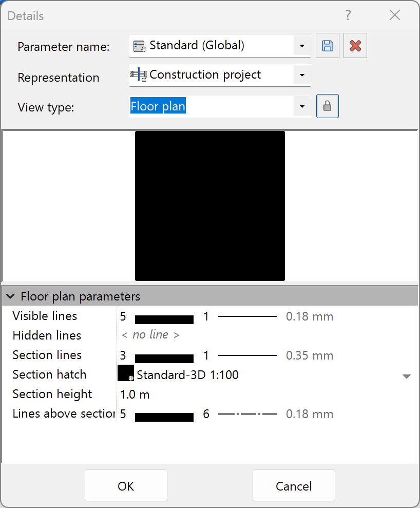Expand the View type dropdown
Viewport: 420px width, 508px height.
302,106
